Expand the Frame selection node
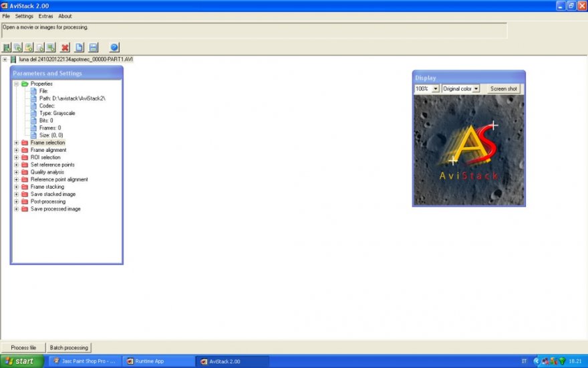Image resolution: width=588 pixels, height=368 pixels. coord(17,143)
